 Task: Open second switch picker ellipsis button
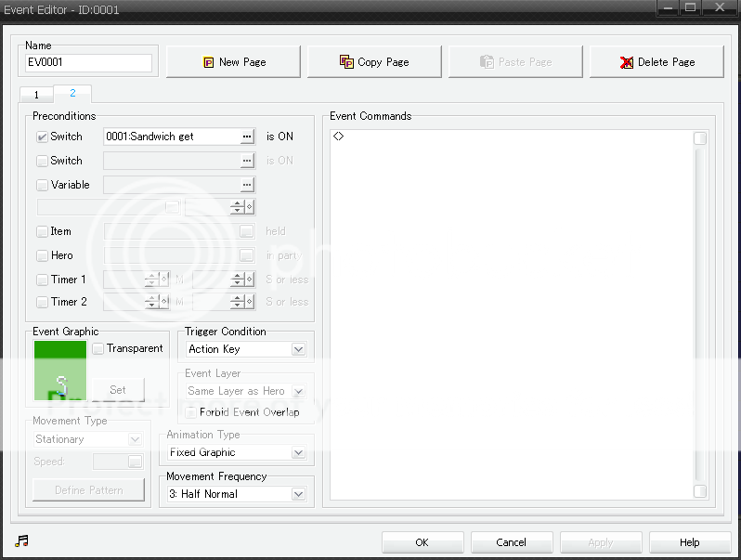coord(246,161)
